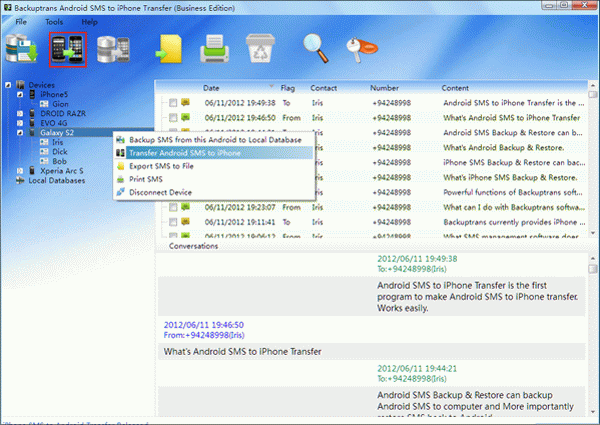Click message bubble icon of 19:11:41 row

(185, 221)
